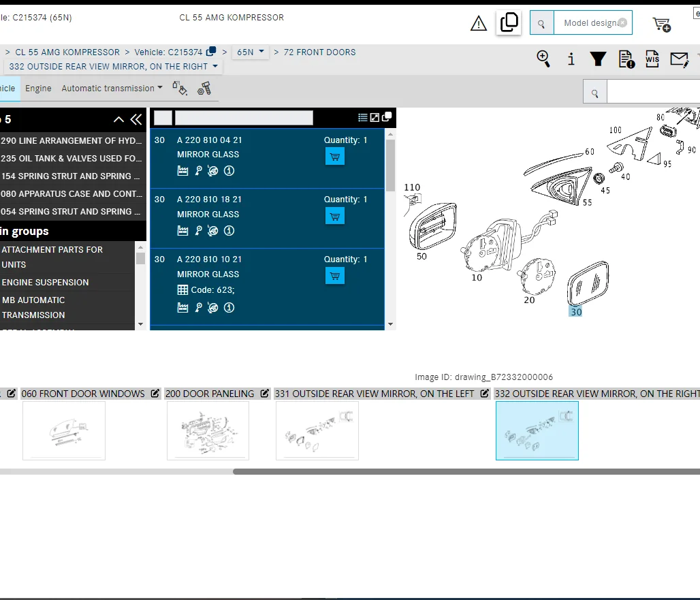Open the 65N dropdown in breadcrumb
The width and height of the screenshot is (700, 600).
(x=251, y=52)
